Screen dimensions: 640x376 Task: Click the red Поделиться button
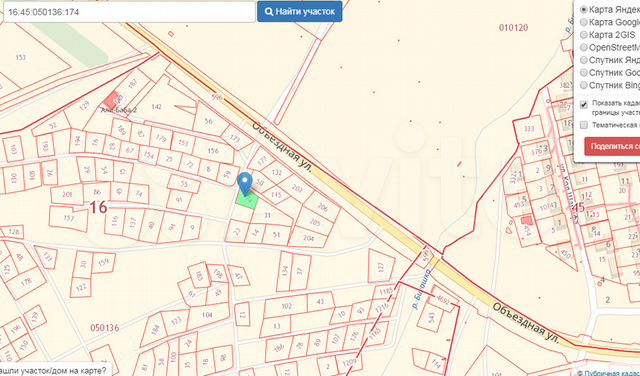click(612, 146)
